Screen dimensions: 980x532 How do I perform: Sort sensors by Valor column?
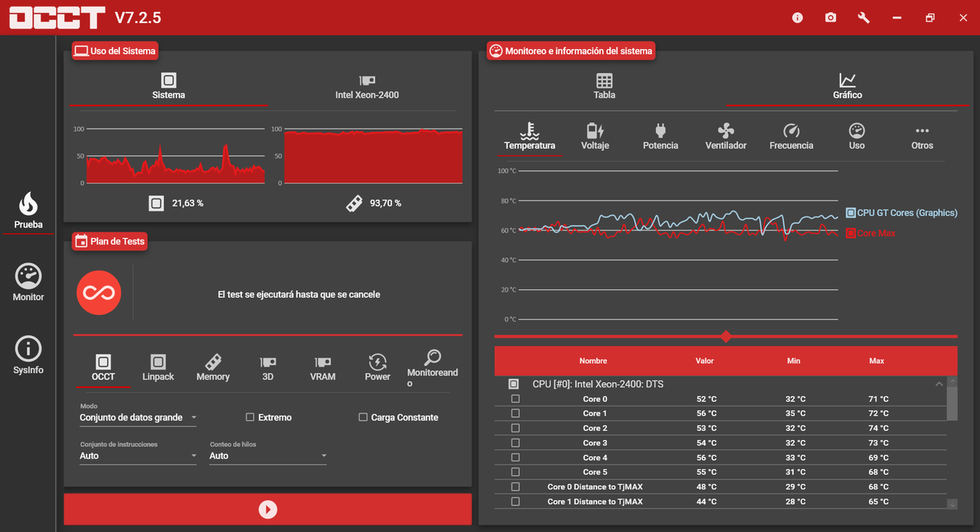(704, 361)
